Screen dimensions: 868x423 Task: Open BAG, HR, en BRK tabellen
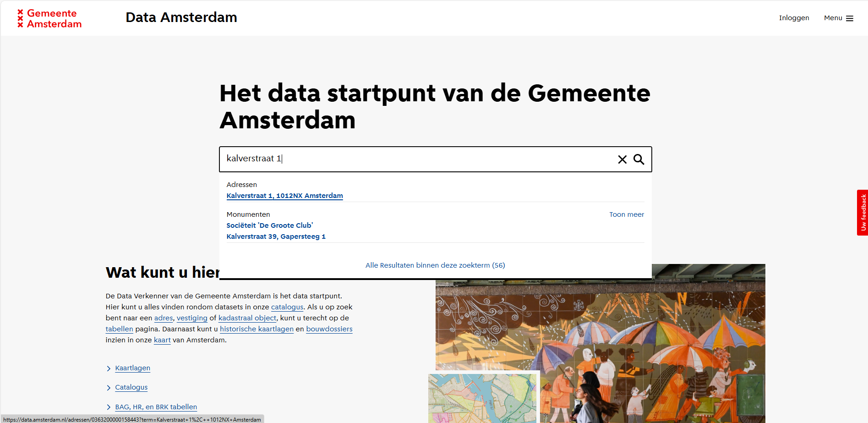[x=156, y=407]
